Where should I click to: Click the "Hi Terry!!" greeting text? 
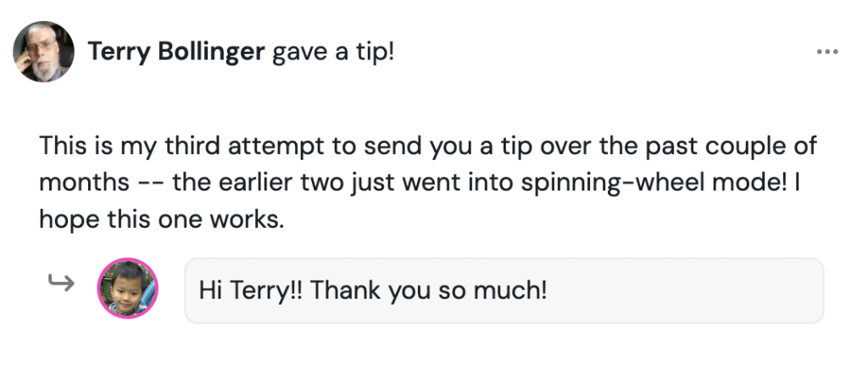click(251, 290)
